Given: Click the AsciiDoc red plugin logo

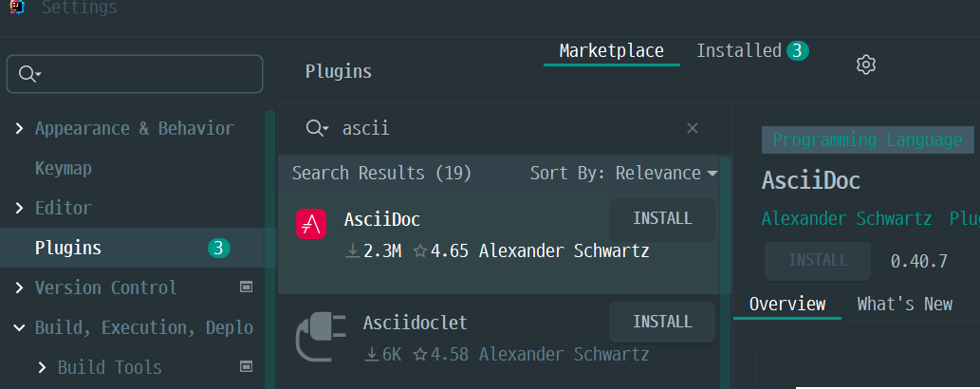Looking at the screenshot, I should (x=310, y=224).
